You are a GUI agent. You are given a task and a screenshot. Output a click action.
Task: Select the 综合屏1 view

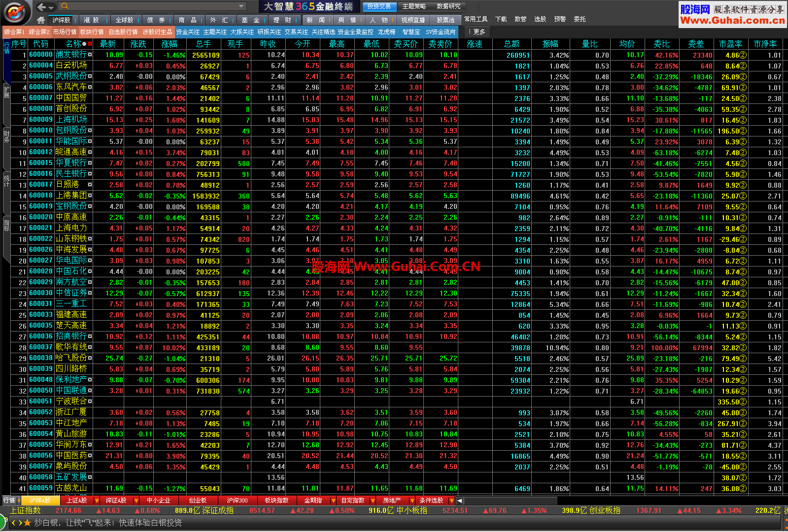(14, 32)
